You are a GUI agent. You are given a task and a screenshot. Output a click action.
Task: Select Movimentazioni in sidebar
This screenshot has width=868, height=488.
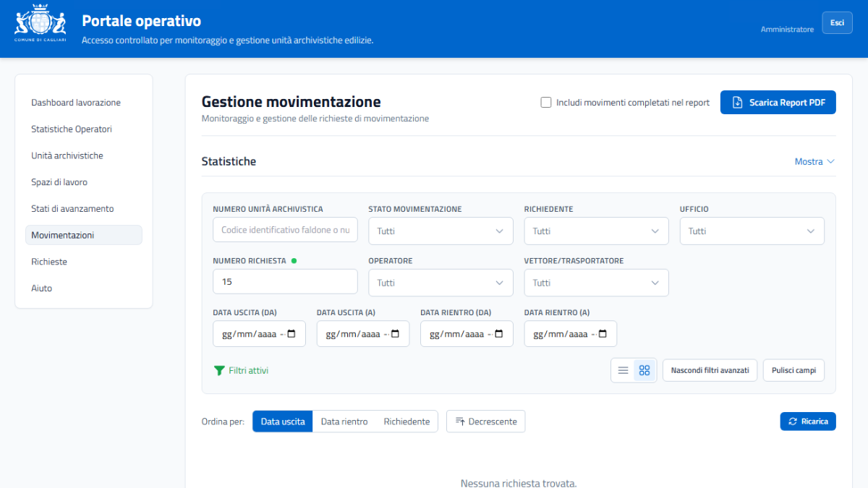84,235
